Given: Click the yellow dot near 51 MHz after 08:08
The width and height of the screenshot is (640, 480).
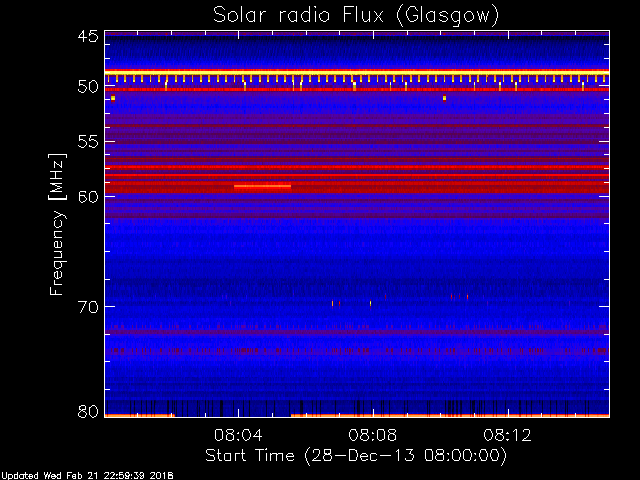Looking at the screenshot, I should tap(444, 98).
